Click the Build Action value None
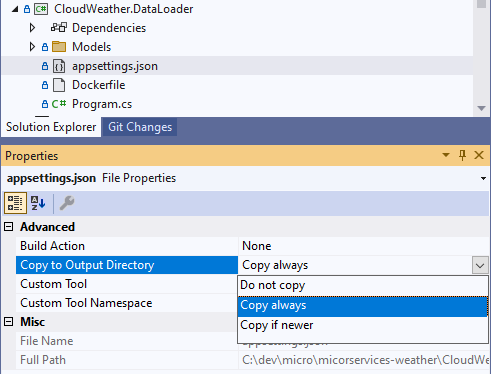 coord(257,246)
